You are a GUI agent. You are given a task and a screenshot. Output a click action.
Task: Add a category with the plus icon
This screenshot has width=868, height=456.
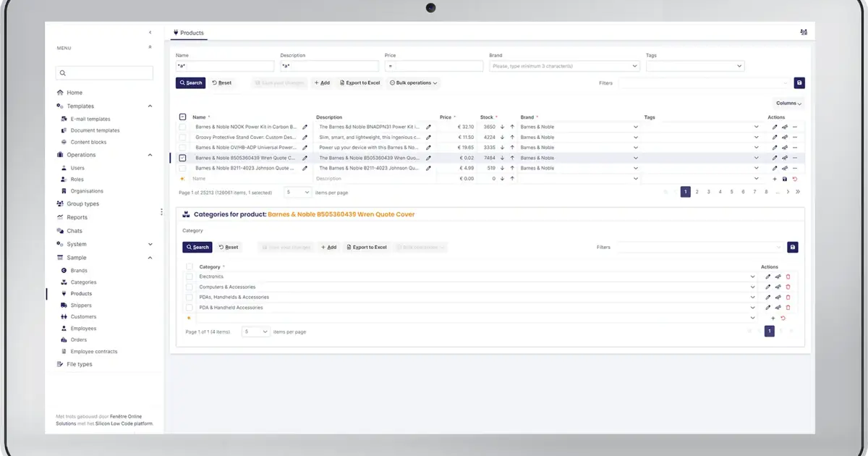[773, 318]
